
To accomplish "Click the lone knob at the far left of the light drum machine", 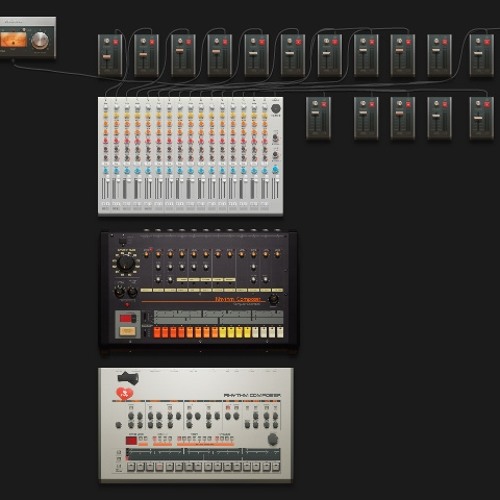I will point(118,425).
